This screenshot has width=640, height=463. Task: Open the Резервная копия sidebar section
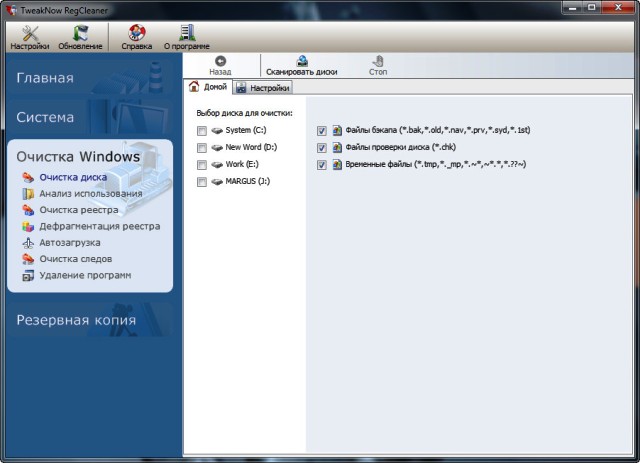[90, 320]
